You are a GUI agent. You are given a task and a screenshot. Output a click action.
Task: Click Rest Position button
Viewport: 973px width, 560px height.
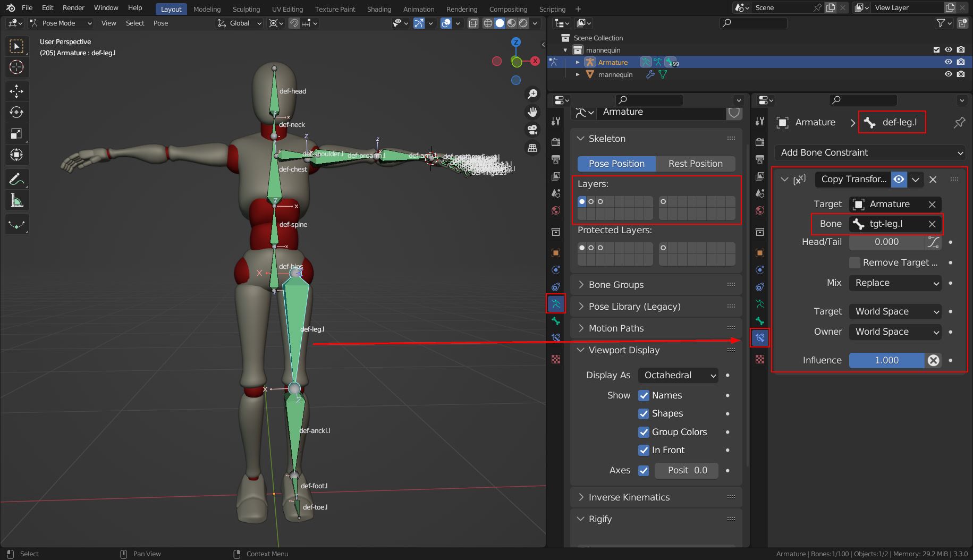pos(696,164)
